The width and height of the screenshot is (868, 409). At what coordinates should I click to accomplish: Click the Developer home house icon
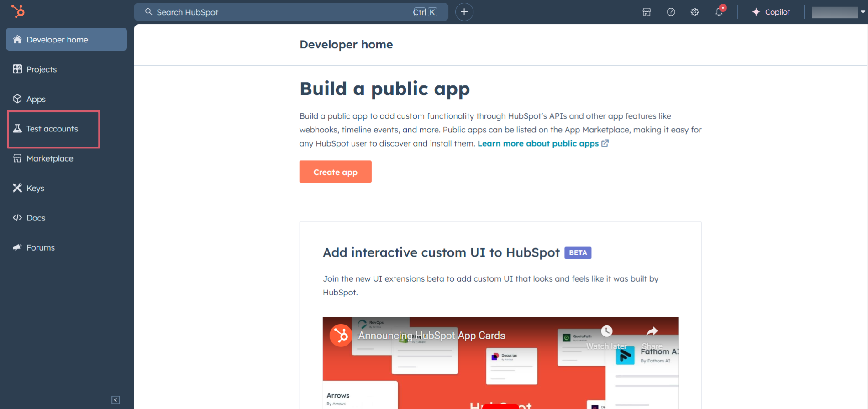click(x=17, y=39)
